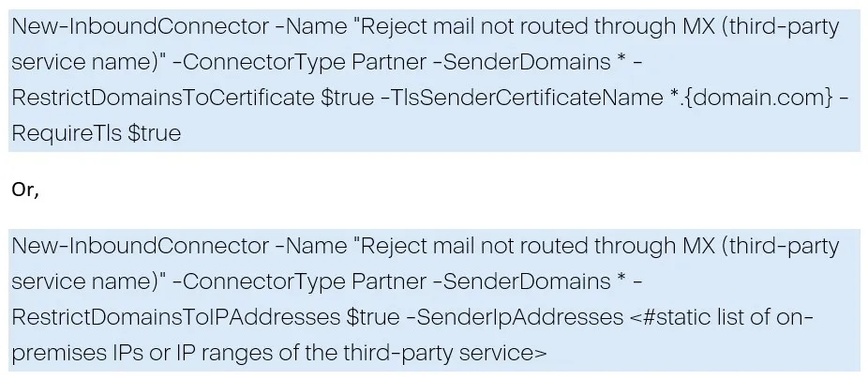
Task: Click "service name)" in the second code block
Action: tap(88, 281)
